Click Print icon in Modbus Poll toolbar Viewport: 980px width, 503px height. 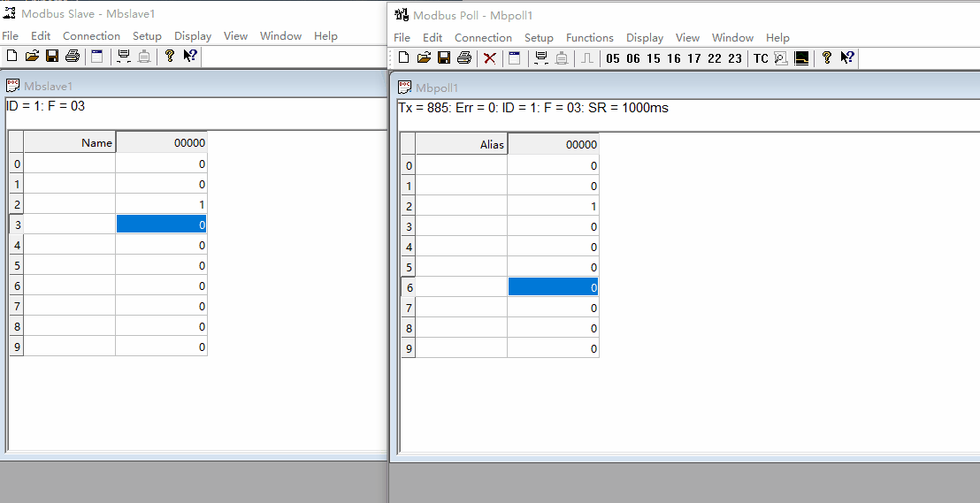464,58
